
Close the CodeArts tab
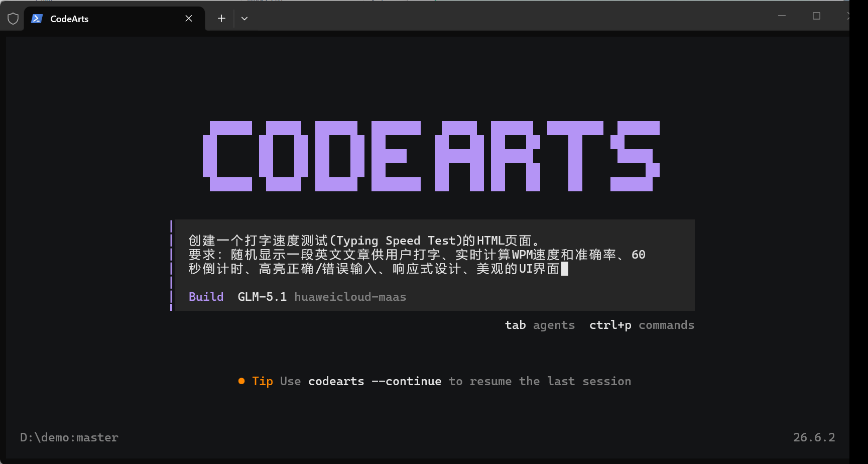(x=189, y=19)
